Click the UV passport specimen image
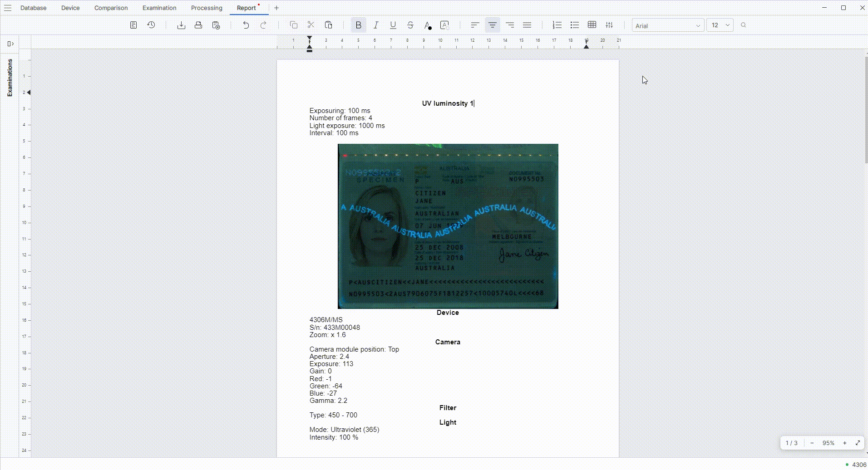 [448, 226]
